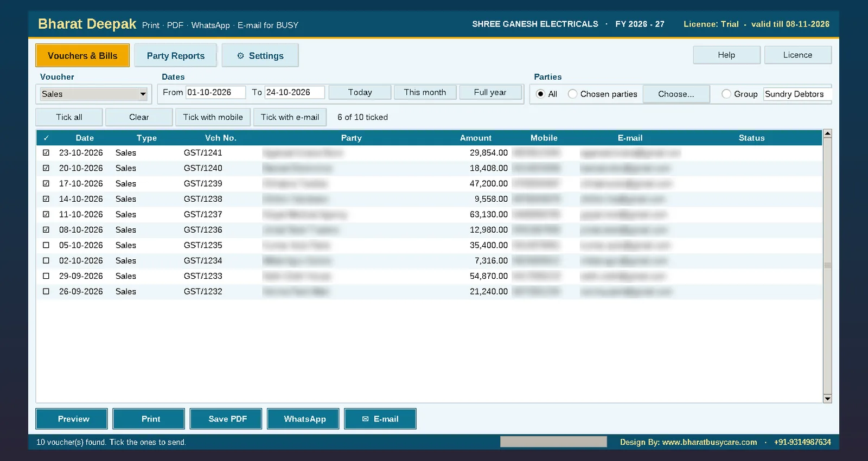Click Choose... to pick parties
This screenshot has height=461, width=868.
pos(676,94)
